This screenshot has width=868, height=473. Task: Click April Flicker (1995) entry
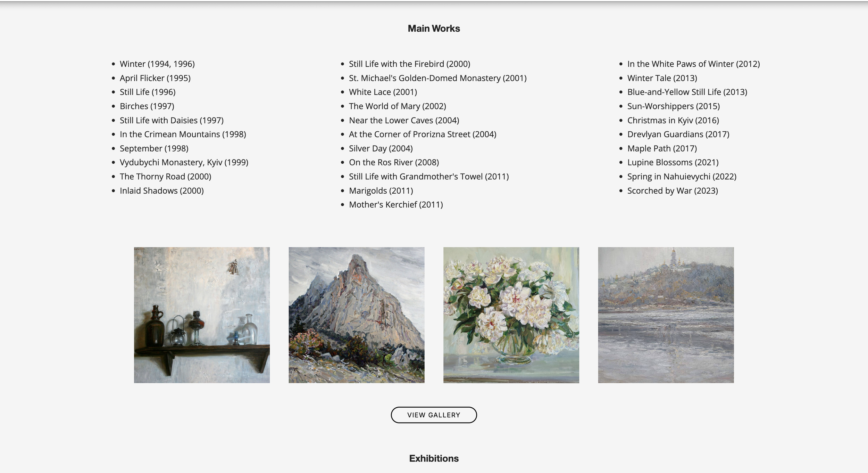click(155, 78)
